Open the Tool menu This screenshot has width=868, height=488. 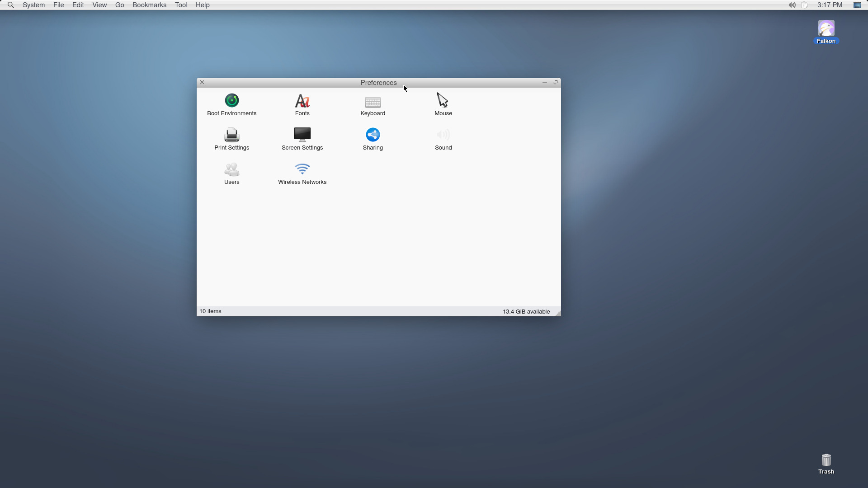click(x=181, y=5)
